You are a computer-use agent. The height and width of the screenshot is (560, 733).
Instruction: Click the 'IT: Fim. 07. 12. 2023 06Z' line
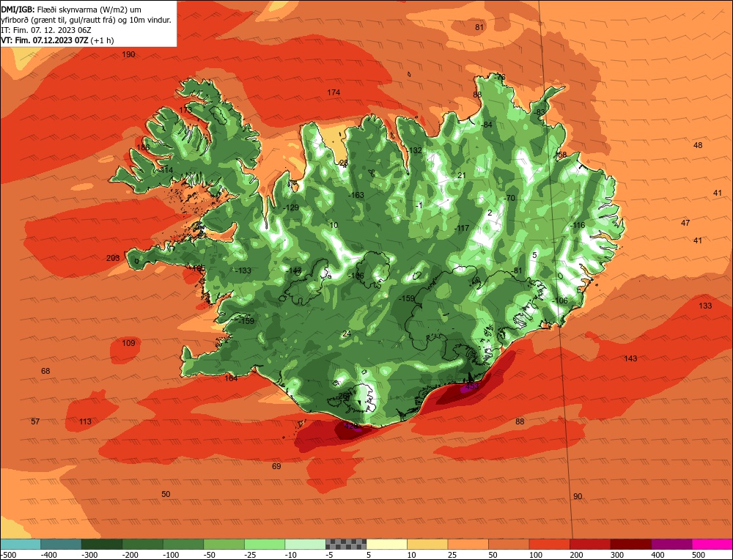point(46,30)
